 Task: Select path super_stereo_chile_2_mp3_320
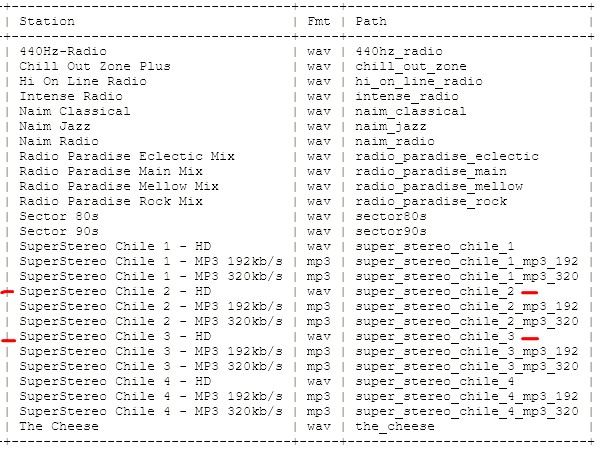467,321
